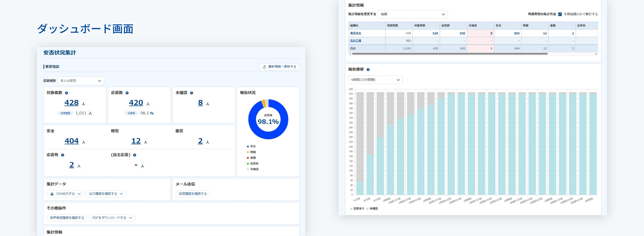Click the 420 link in the 東京本社 table row
The height and width of the screenshot is (236, 644).
[462, 33]
